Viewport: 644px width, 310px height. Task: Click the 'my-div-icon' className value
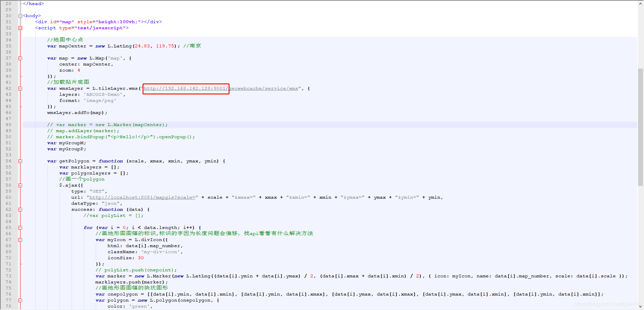[x=160, y=252]
